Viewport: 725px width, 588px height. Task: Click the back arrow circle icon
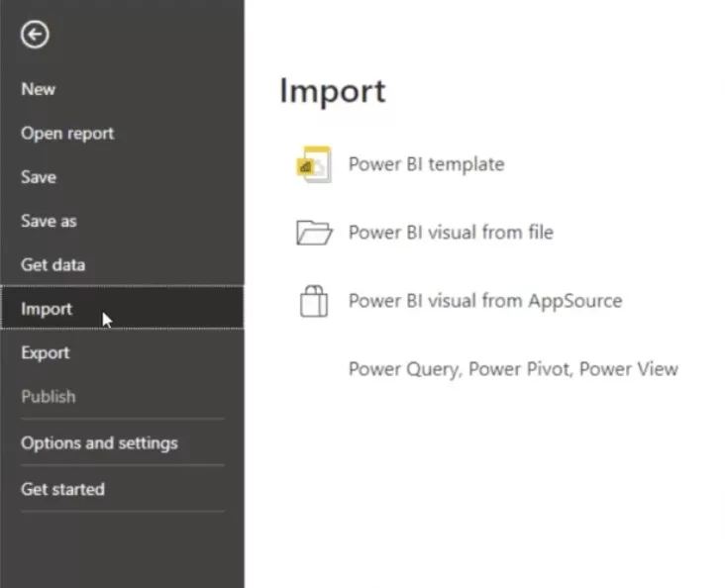tap(35, 35)
